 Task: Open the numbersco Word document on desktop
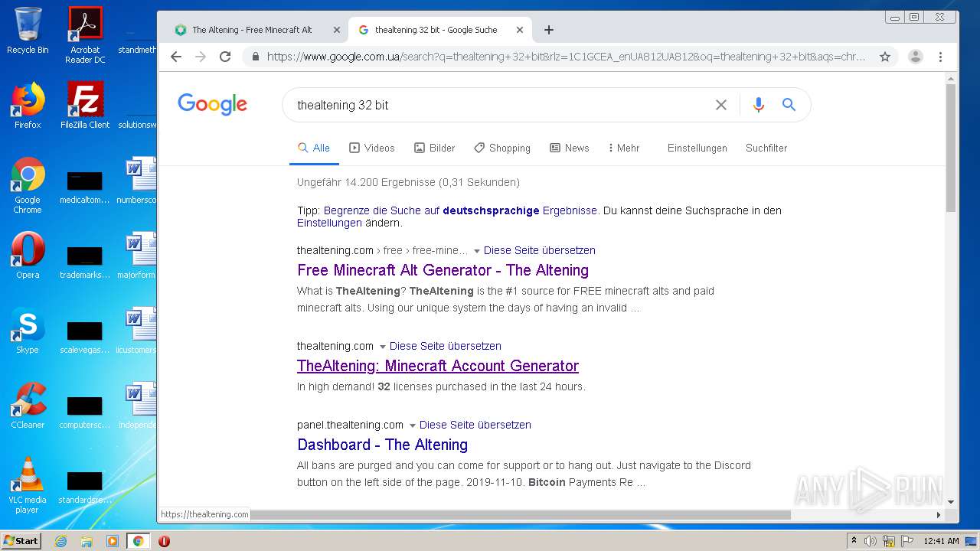(x=138, y=181)
